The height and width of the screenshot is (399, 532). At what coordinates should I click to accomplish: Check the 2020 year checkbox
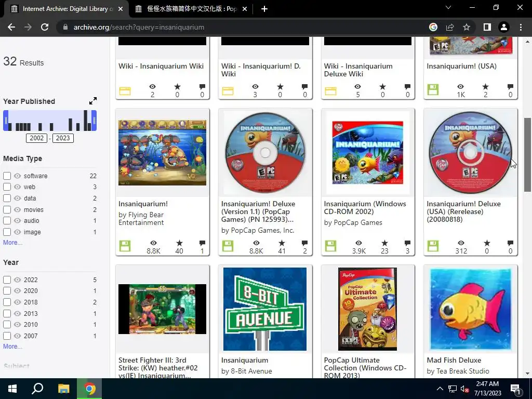[x=7, y=291]
